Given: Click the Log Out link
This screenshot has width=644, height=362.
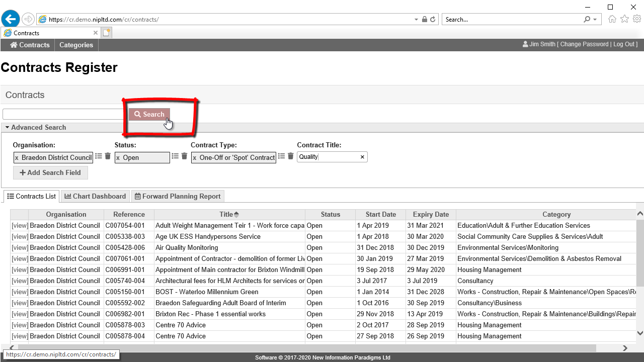Looking at the screenshot, I should 624,44.
